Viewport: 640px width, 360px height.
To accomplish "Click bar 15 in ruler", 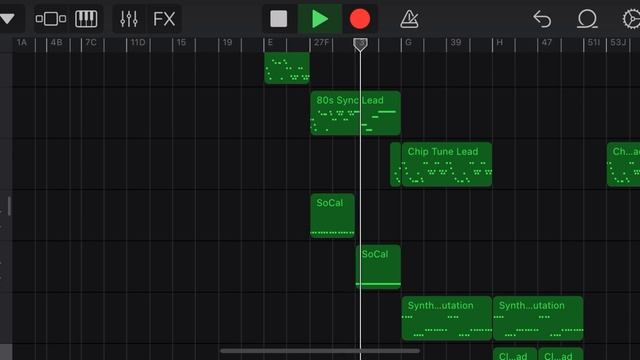I will 181,42.
